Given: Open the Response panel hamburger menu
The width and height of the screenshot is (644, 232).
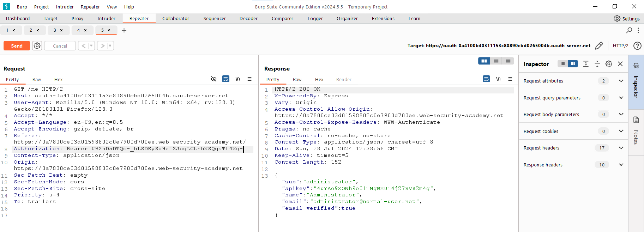Looking at the screenshot, I should click(510, 79).
